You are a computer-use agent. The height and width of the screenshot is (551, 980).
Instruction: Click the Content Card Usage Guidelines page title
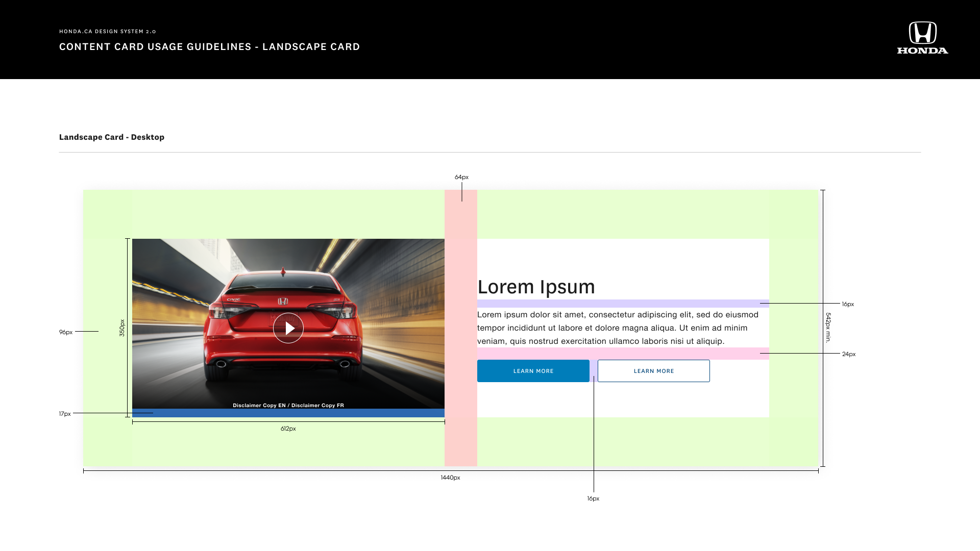point(210,47)
